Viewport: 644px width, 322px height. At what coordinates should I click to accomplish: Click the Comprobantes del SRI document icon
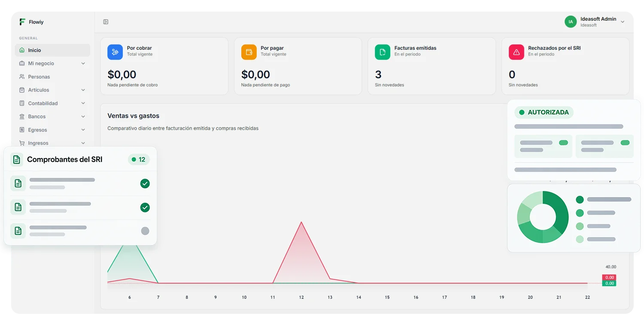click(x=17, y=160)
